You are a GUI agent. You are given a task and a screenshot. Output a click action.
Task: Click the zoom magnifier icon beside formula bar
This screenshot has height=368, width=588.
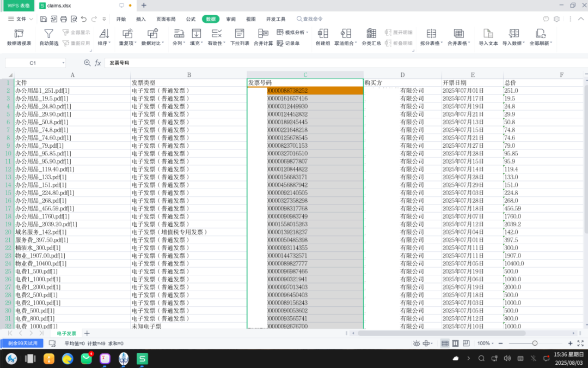coord(87,63)
